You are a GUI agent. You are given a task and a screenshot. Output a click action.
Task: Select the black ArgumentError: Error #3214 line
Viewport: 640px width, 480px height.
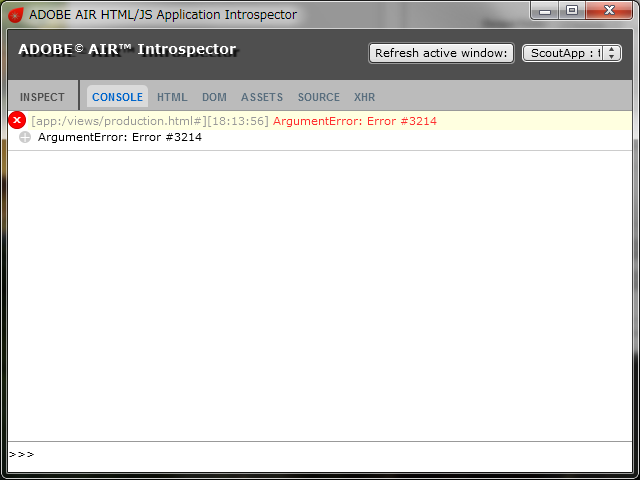pos(120,137)
